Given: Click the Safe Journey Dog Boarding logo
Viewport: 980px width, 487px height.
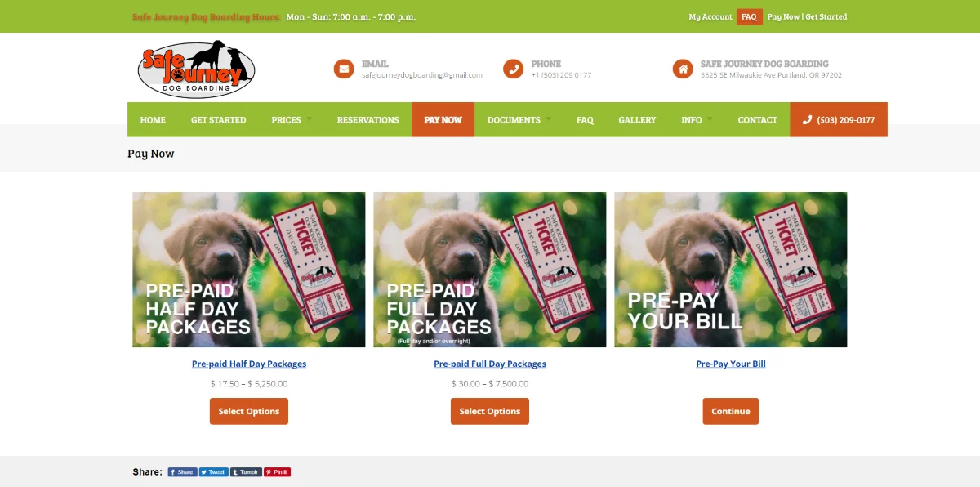Looking at the screenshot, I should click(196, 69).
